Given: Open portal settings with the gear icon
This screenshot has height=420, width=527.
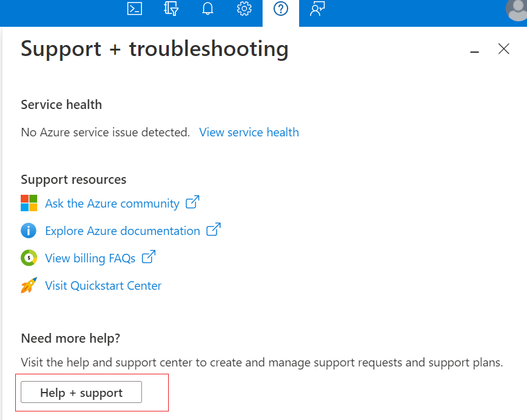Looking at the screenshot, I should pyautogui.click(x=244, y=9).
